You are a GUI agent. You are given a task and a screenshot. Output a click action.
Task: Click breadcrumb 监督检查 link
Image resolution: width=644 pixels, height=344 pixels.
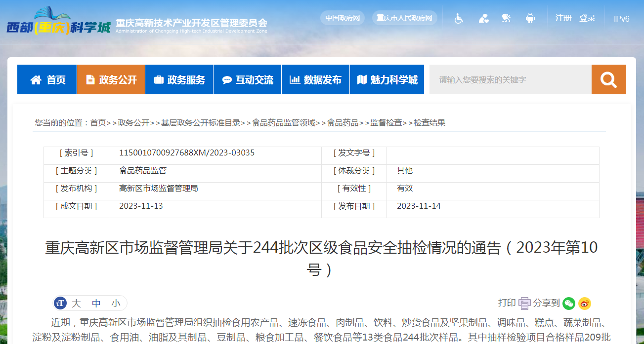point(386,123)
